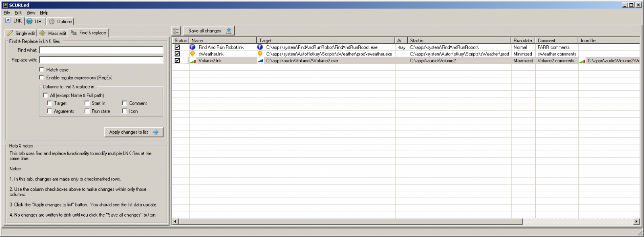Click the sWeather.lnk name icon
The image size is (644, 237).
click(x=192, y=53)
